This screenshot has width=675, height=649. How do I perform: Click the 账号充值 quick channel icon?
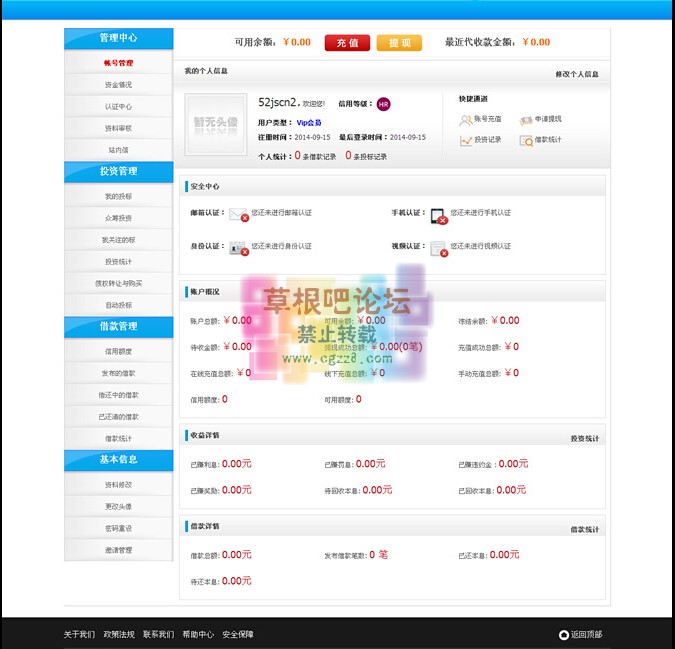click(466, 120)
